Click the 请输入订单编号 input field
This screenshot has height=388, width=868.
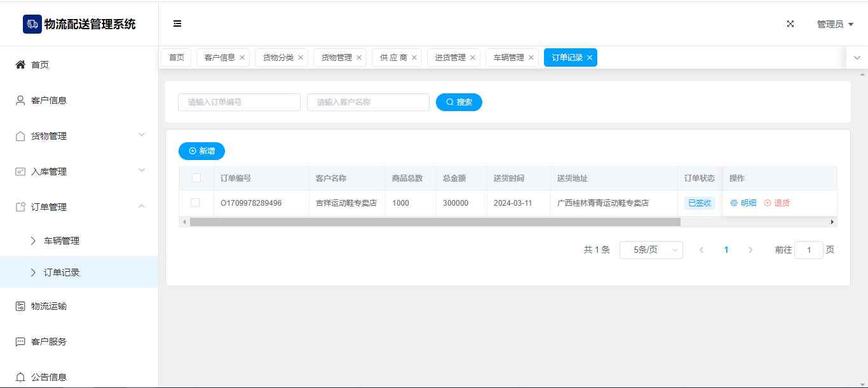coord(239,102)
